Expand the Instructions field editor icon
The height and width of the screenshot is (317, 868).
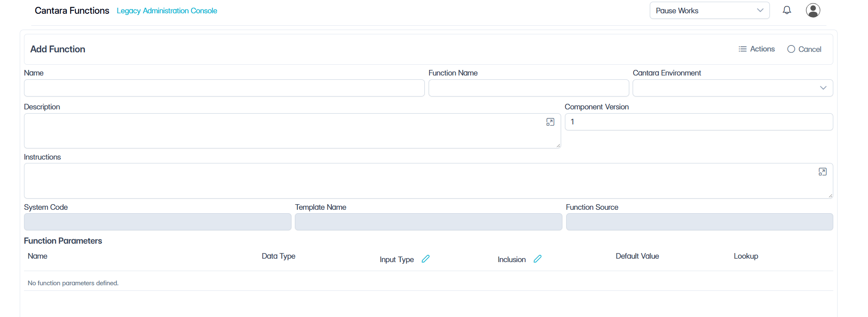coord(823,172)
